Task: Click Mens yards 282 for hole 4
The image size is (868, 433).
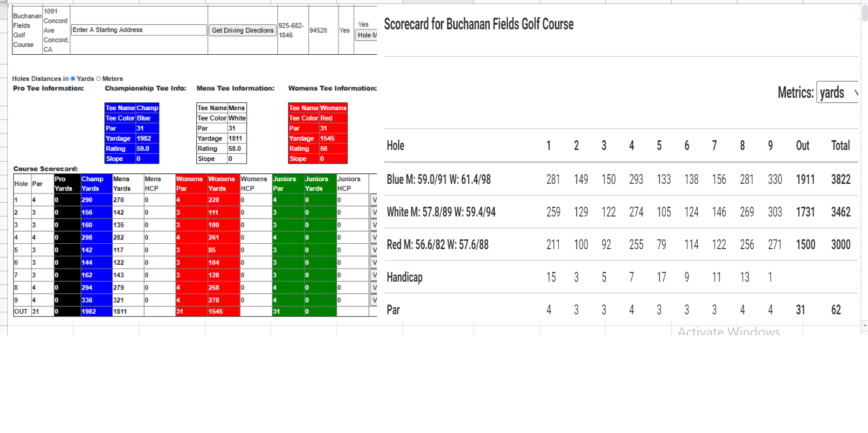Action: pyautogui.click(x=127, y=237)
